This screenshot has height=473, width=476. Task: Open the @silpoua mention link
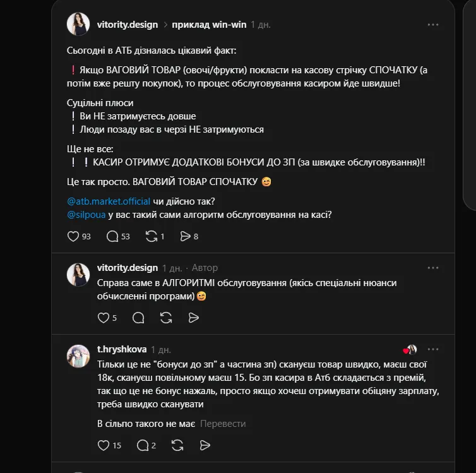(x=86, y=215)
